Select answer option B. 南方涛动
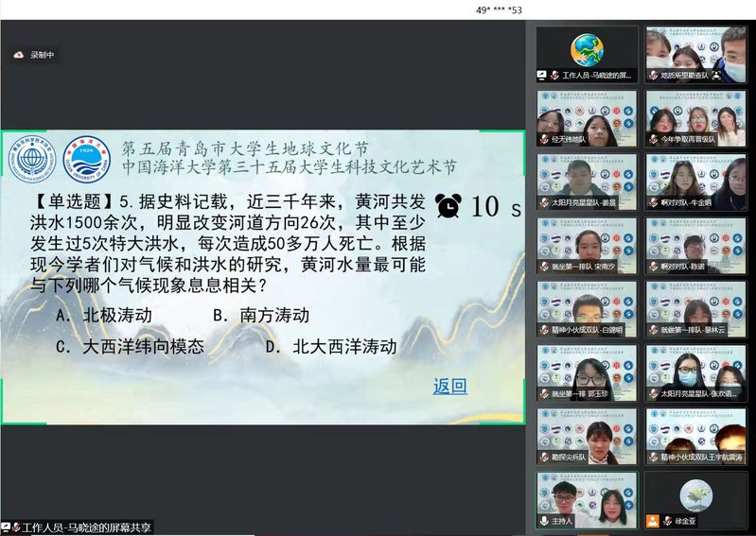Screen dimensions: 756x536 (260, 315)
